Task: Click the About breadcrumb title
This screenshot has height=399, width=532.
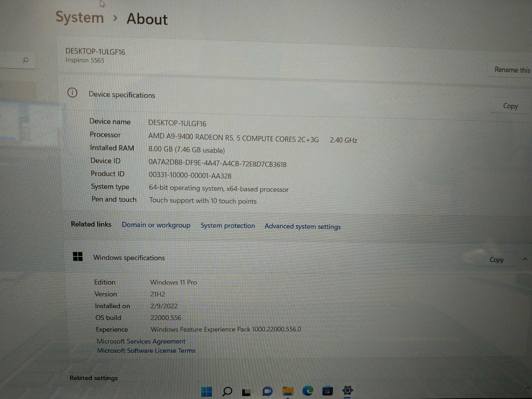Action: (147, 19)
